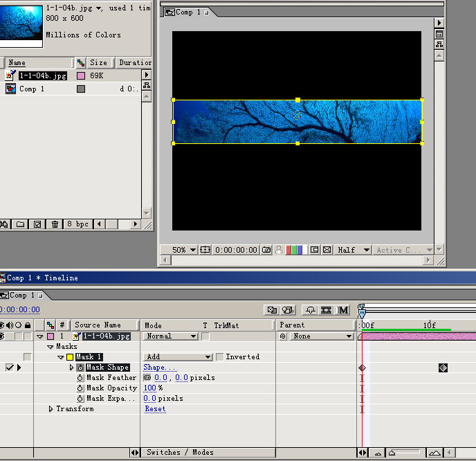
Task: Toggle title-action safe grid icon
Action: (x=205, y=250)
